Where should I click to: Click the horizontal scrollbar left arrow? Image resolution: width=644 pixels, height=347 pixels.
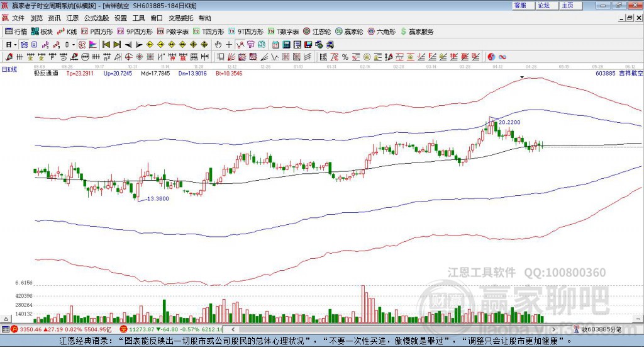click(233, 329)
